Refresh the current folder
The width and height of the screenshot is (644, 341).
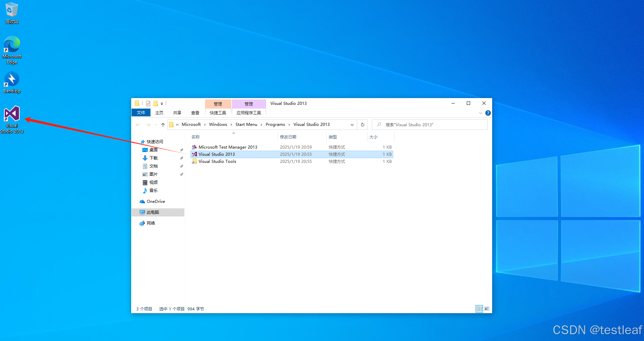point(363,125)
